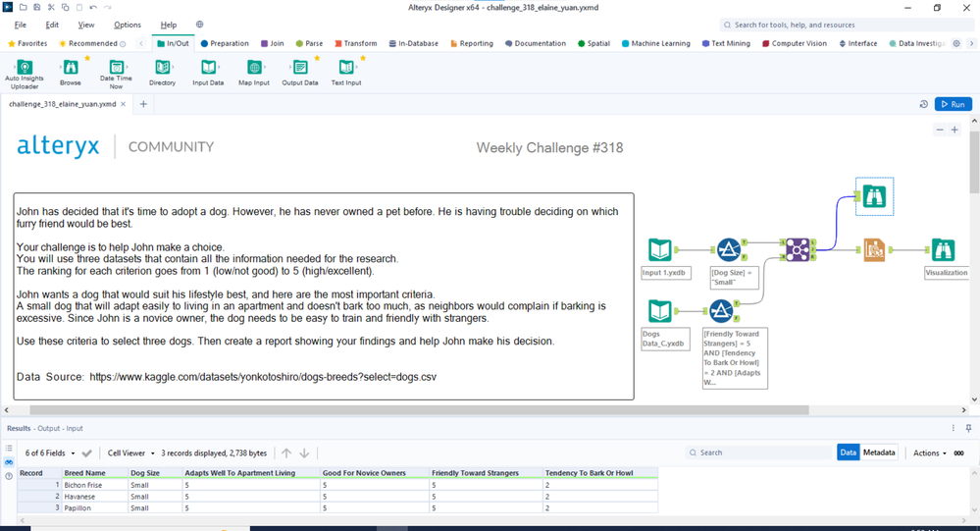The width and height of the screenshot is (980, 531).
Task: Click the canvas horizontal scrollbar
Action: click(x=420, y=410)
